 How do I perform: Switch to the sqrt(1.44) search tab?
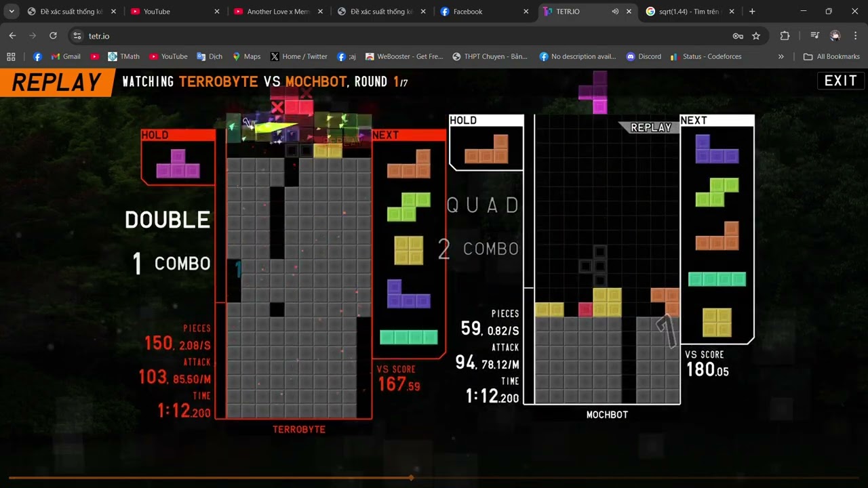pyautogui.click(x=692, y=12)
